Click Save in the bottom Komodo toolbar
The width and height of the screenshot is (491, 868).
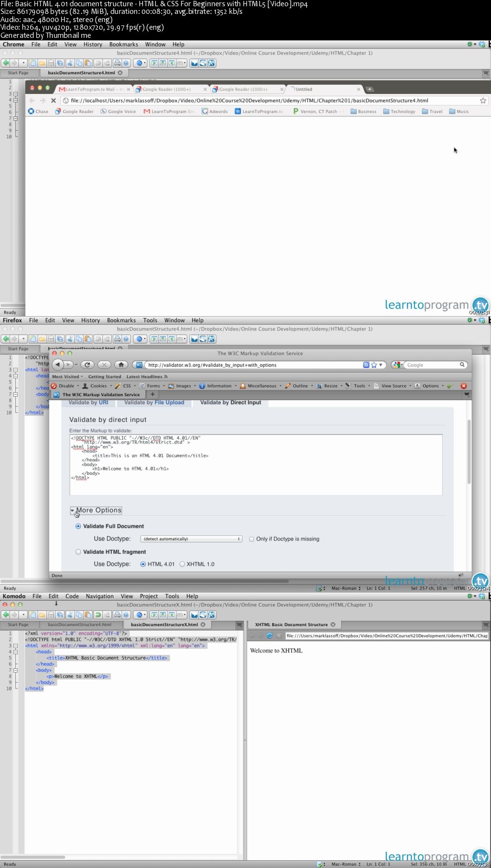51,615
